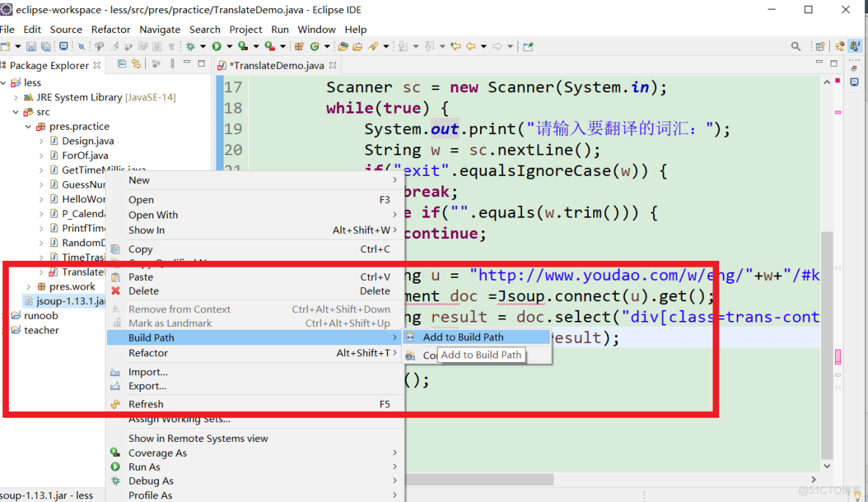
Task: Click the New file toolbar icon
Action: click(6, 46)
